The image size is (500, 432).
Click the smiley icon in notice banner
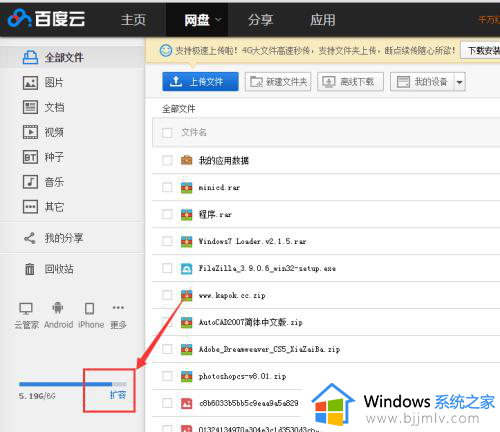[x=166, y=51]
